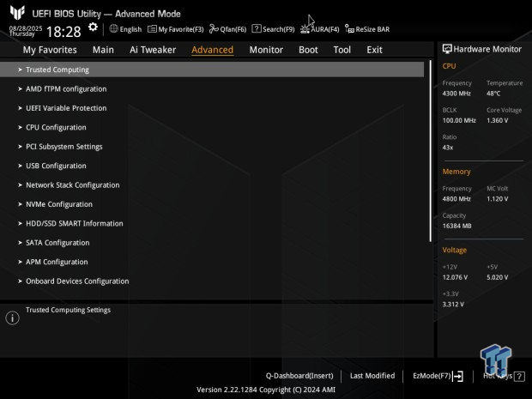The height and width of the screenshot is (399, 532).
Task: Click ReSize BAR label
Action: tap(372, 29)
